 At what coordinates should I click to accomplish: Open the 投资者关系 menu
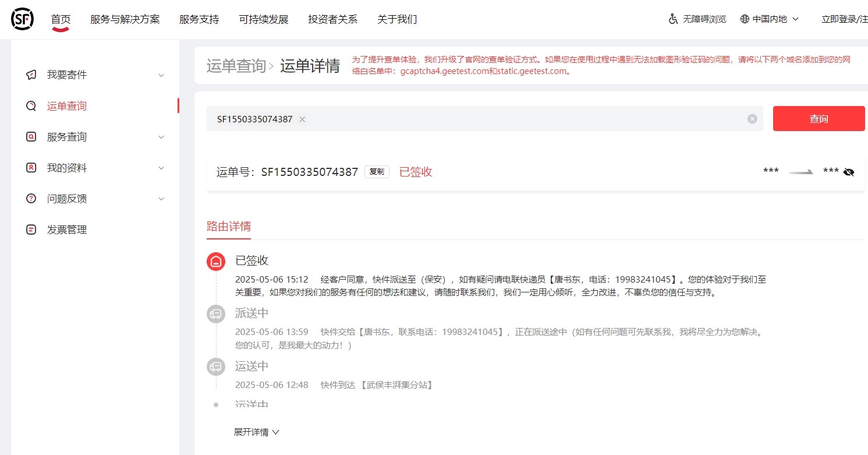333,19
